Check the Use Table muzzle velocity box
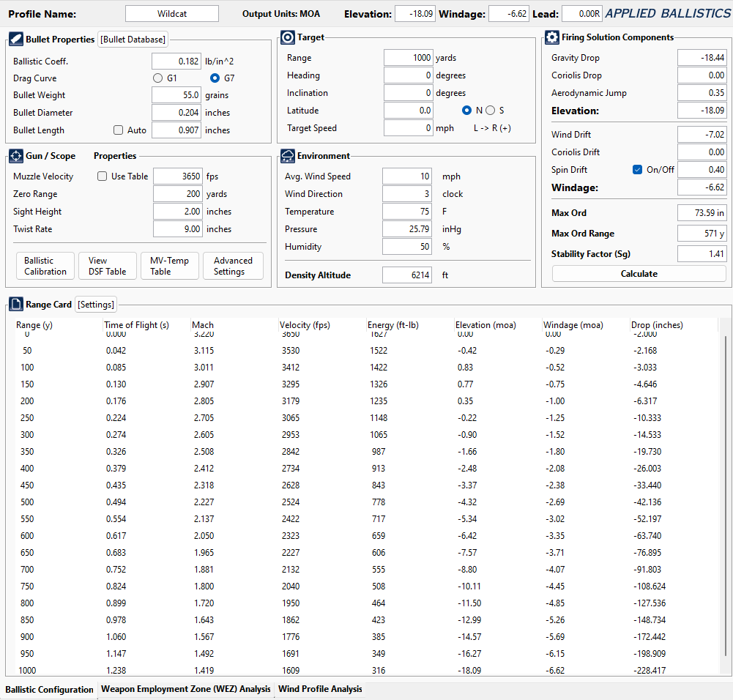733x700 pixels. 103,176
